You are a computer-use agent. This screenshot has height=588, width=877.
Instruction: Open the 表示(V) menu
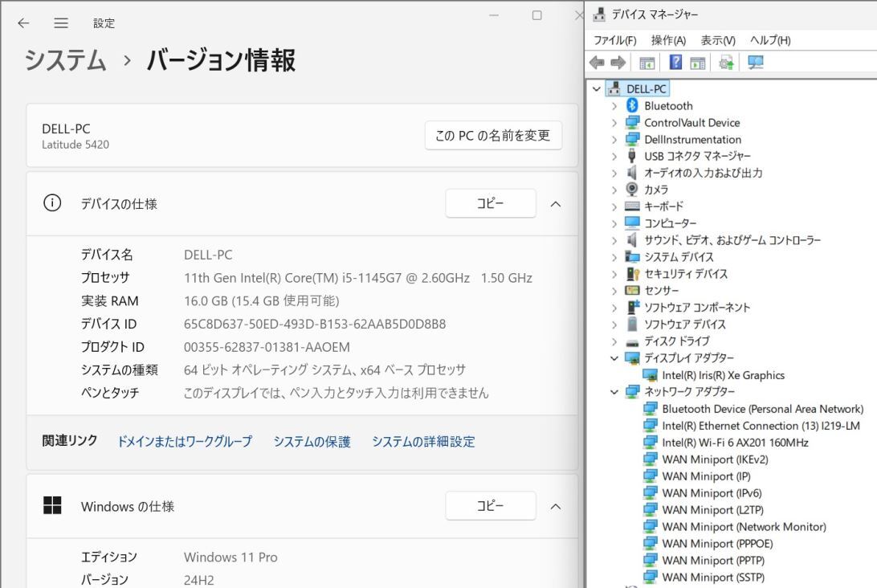[x=718, y=40]
